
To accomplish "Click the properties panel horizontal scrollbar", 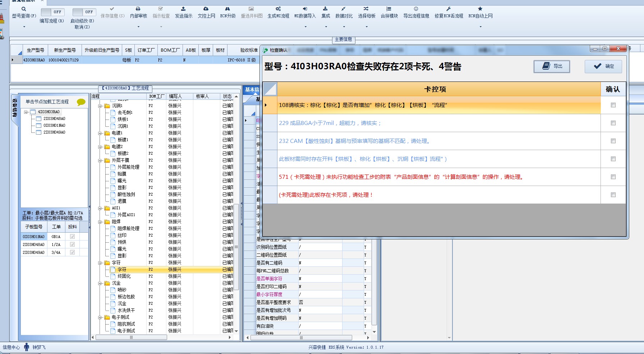I will point(301,337).
